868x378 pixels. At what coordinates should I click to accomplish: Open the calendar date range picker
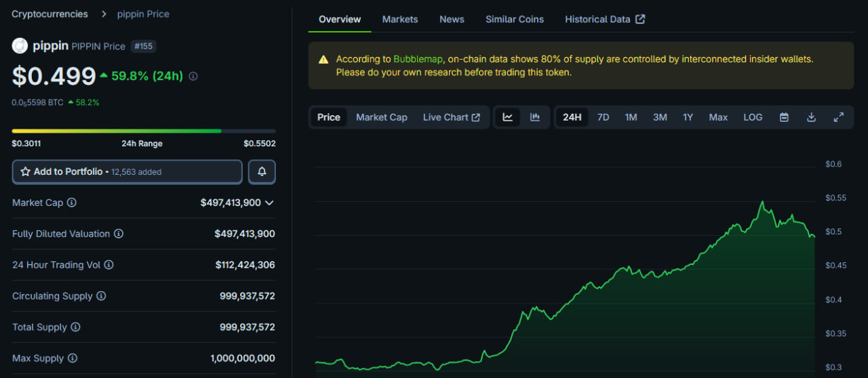[784, 117]
